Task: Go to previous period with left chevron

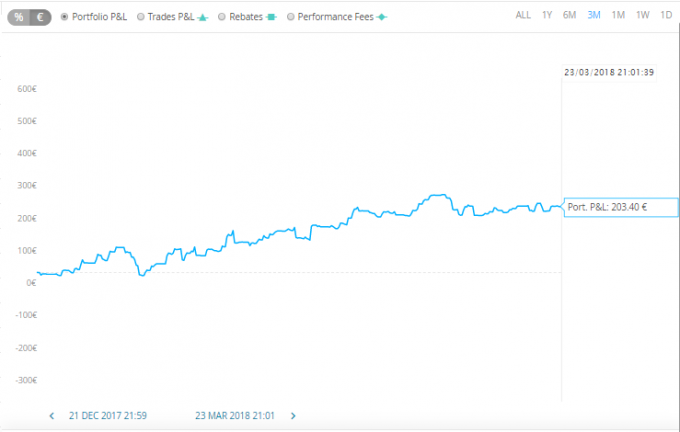Action: pos(52,416)
